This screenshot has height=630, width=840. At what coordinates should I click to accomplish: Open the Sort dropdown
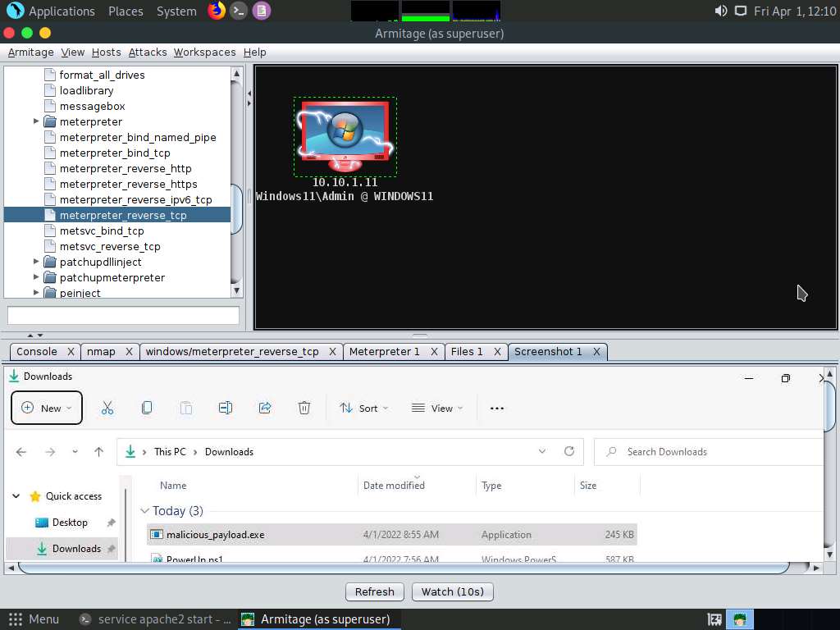pos(364,408)
